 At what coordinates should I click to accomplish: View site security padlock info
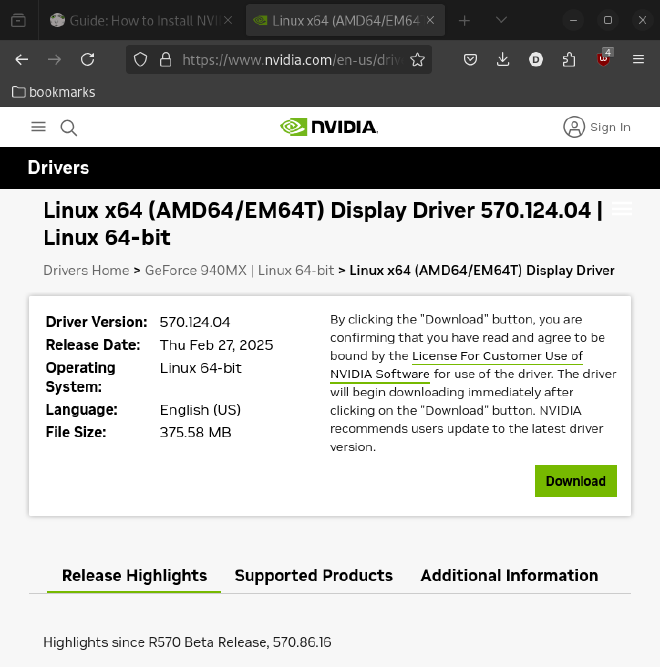coord(165,60)
